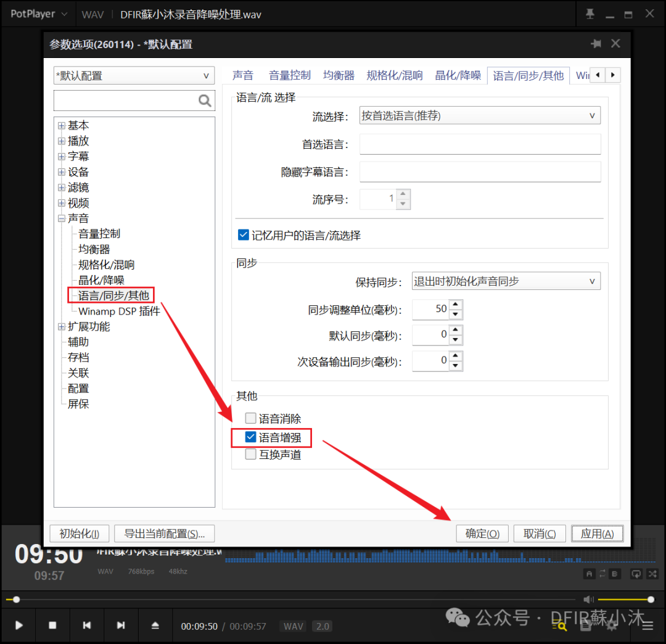Click the search magnifier icon in settings

pos(205,101)
